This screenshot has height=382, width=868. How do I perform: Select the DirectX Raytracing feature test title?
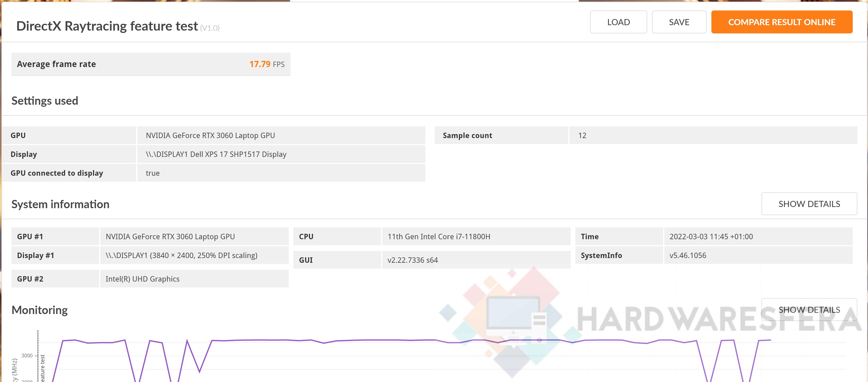tap(107, 26)
